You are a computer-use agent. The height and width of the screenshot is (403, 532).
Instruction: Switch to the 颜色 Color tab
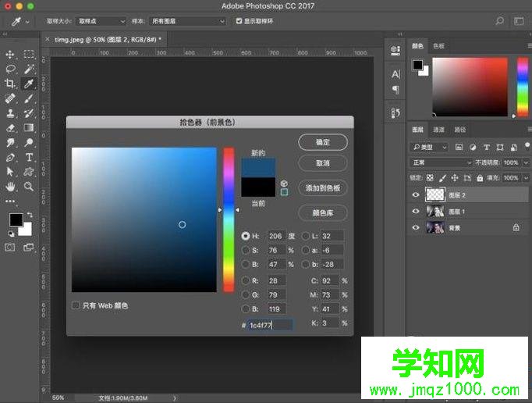417,45
